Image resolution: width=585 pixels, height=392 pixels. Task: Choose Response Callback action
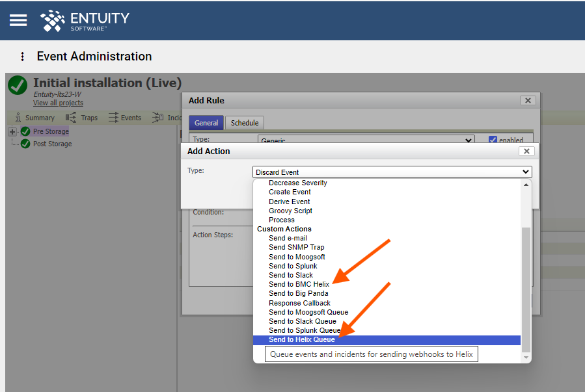pos(299,303)
